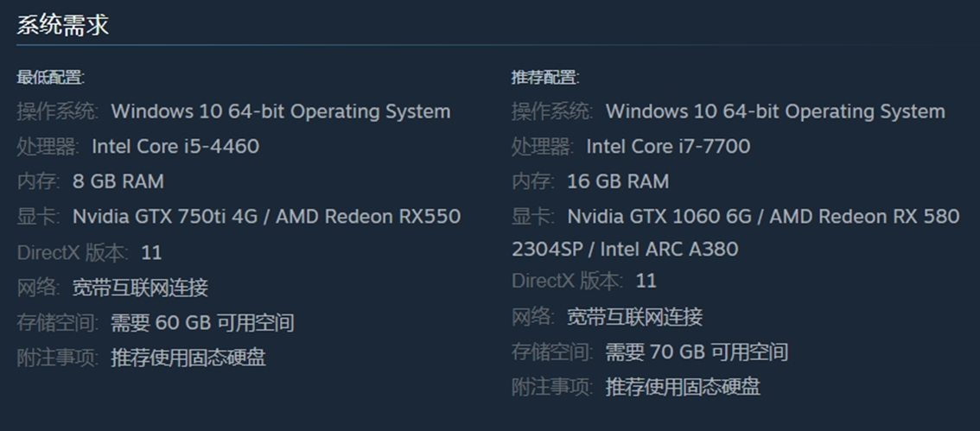
Task: Click the recommended column's 推荐使用固态硬盘 note
Action: tap(683, 387)
